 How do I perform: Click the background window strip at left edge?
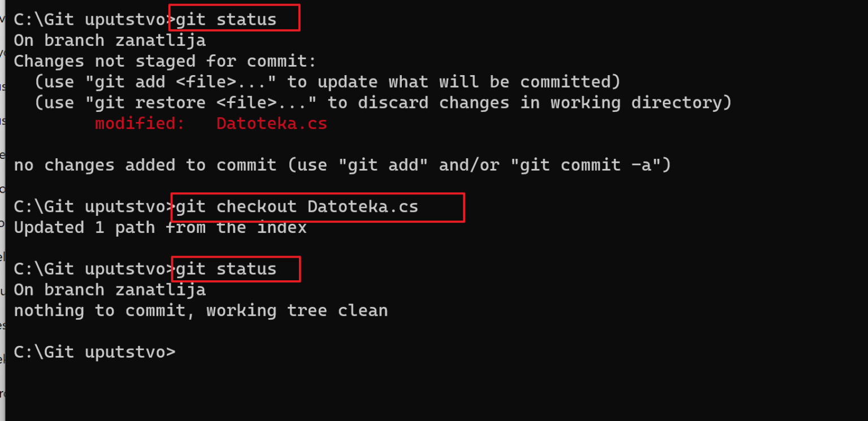pyautogui.click(x=3, y=210)
